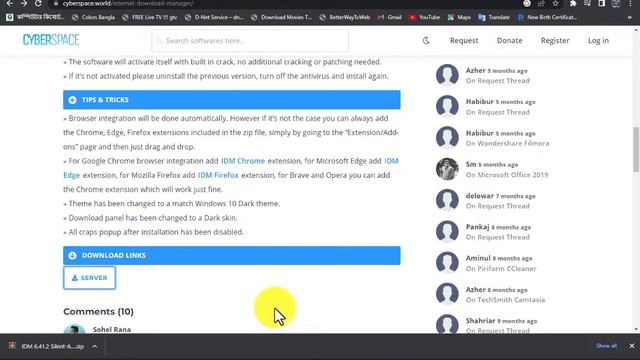Open D-Net Service bookmark
Image resolution: width=640 pixels, height=360 pixels.
tap(214, 17)
